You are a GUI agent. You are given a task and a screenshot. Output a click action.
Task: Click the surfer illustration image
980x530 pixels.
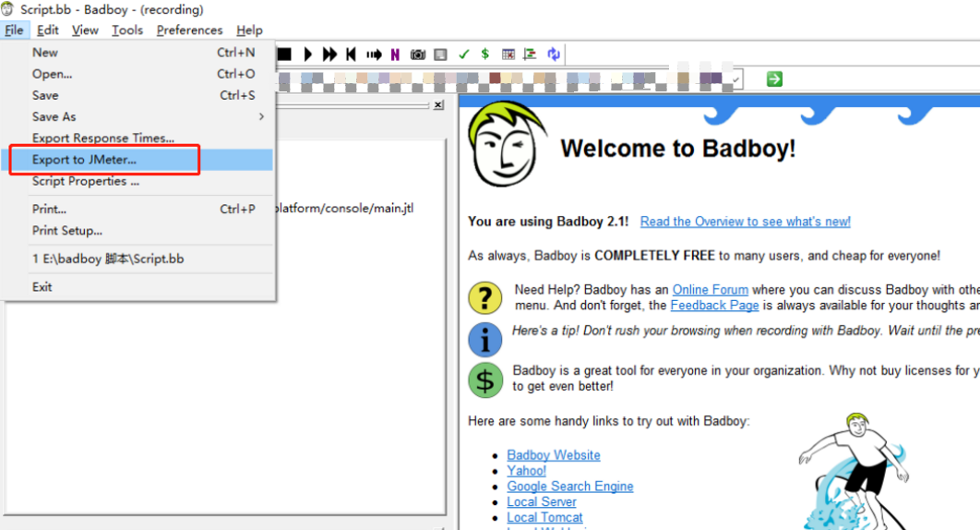pyautogui.click(x=854, y=471)
